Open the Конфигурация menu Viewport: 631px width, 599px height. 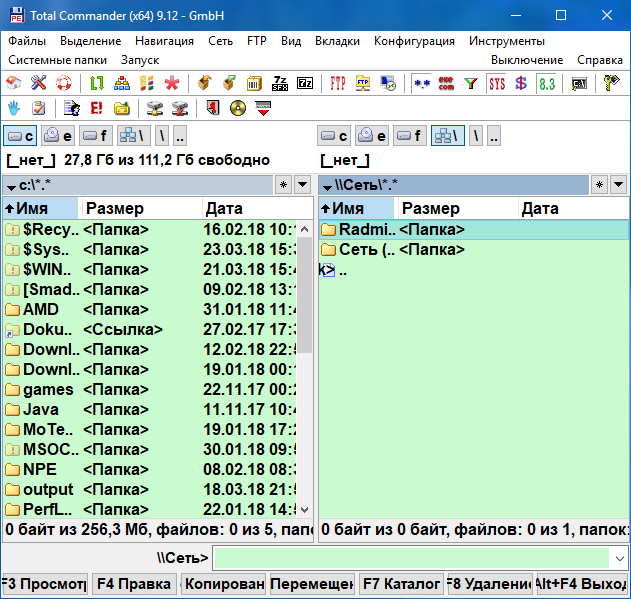pos(414,41)
